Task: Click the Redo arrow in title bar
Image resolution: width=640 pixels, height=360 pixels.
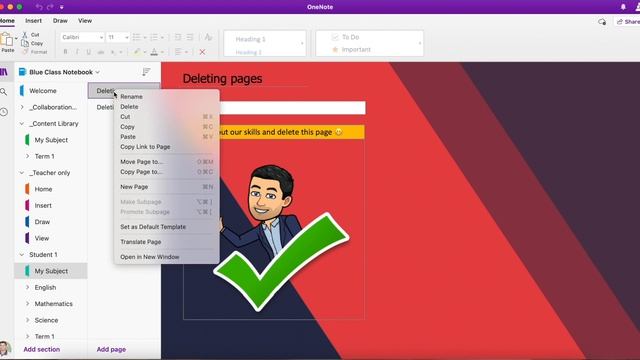Action: coord(50,7)
